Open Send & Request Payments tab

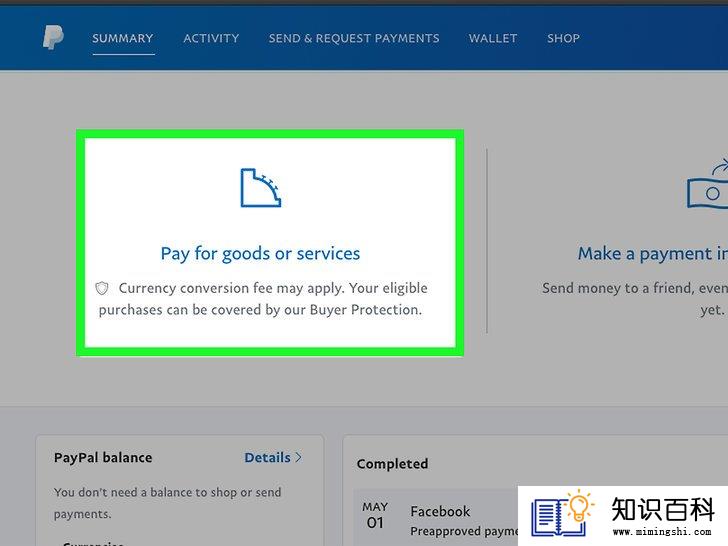(354, 38)
